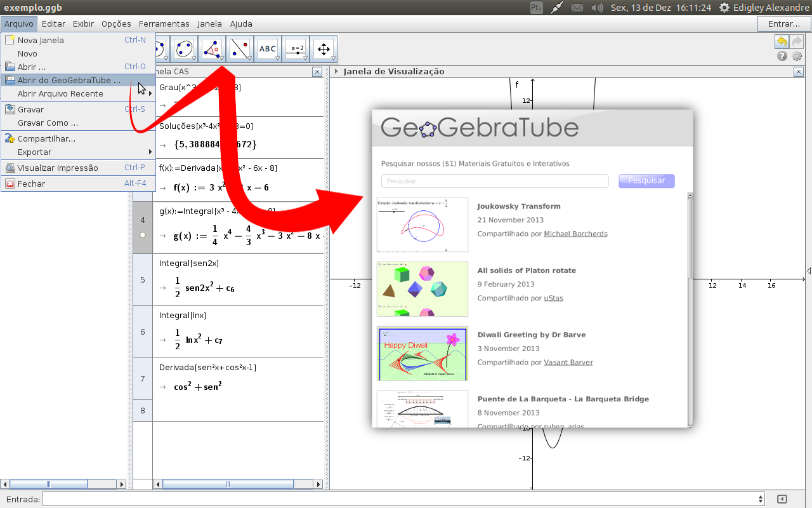Select the Ellipse/conic tool
Image resolution: width=812 pixels, height=508 pixels.
[184, 48]
